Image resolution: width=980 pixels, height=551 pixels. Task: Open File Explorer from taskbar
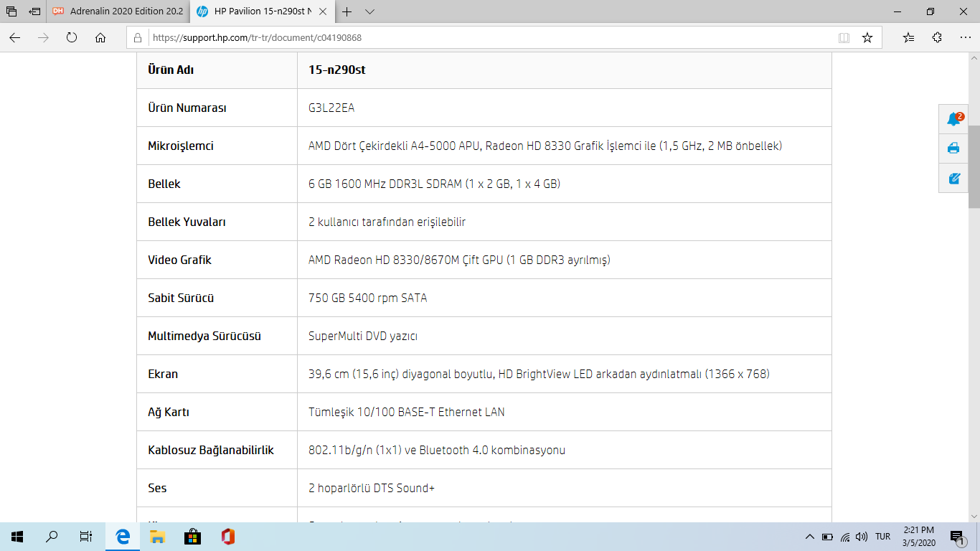(x=157, y=536)
